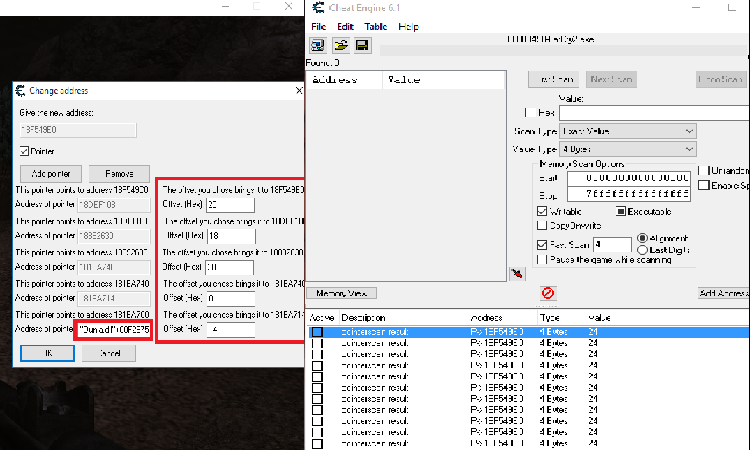Open the Help menu
Image resolution: width=750 pixels, height=450 pixels.
pyautogui.click(x=408, y=27)
